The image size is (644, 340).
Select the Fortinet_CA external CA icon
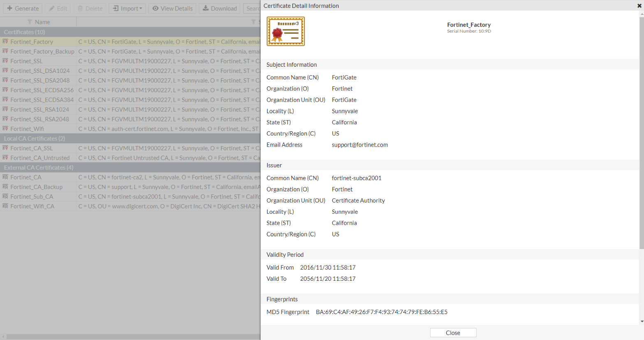point(5,177)
